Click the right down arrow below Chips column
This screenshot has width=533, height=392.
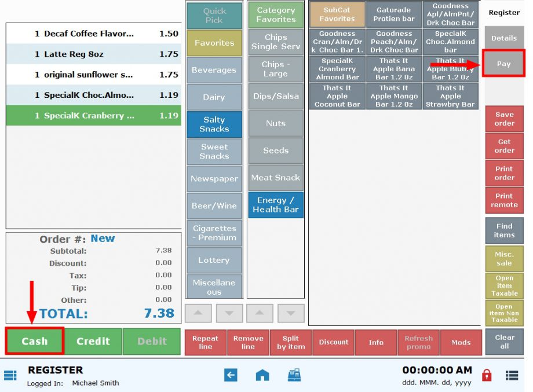point(291,313)
